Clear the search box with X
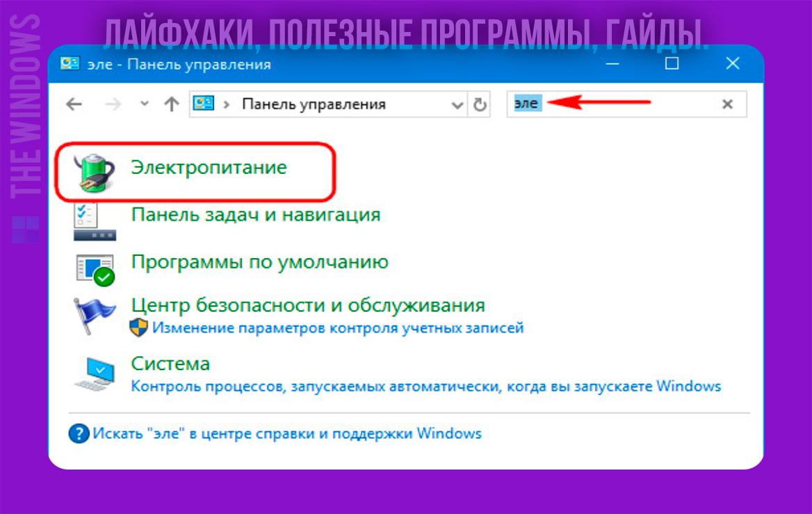 727,104
